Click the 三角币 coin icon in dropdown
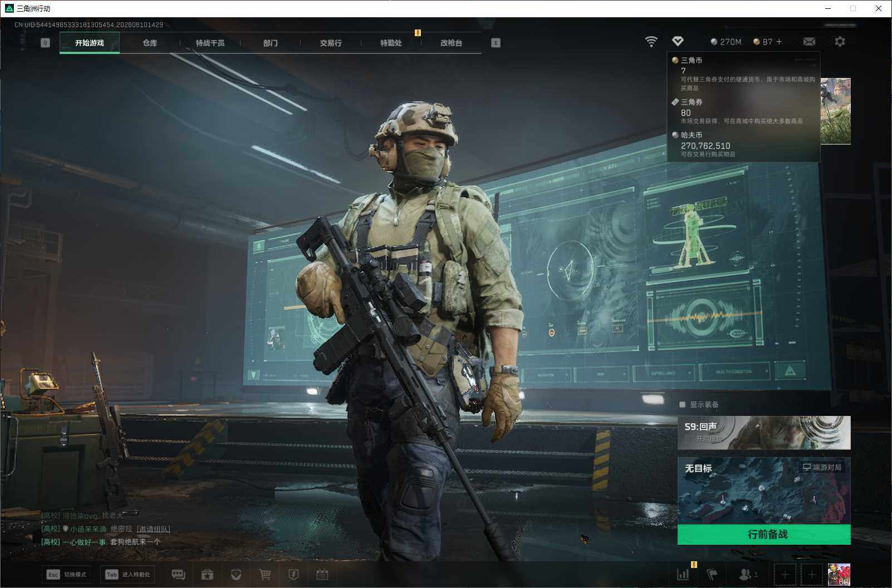 coord(675,60)
